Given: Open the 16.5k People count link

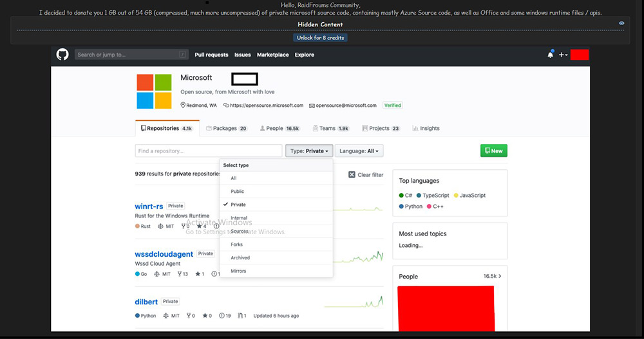Looking at the screenshot, I should pos(492,276).
